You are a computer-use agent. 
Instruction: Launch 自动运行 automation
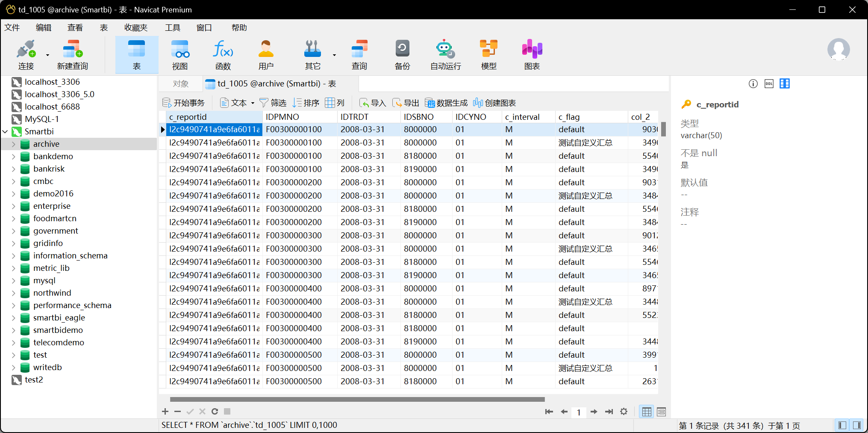(445, 53)
